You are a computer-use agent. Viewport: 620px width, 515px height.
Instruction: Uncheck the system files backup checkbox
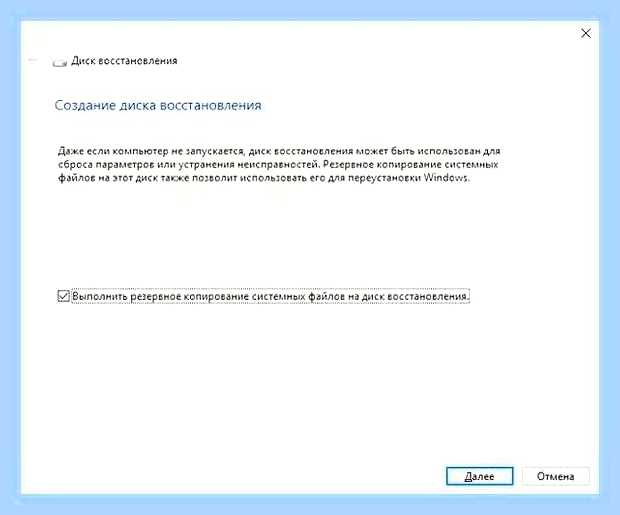(x=63, y=296)
